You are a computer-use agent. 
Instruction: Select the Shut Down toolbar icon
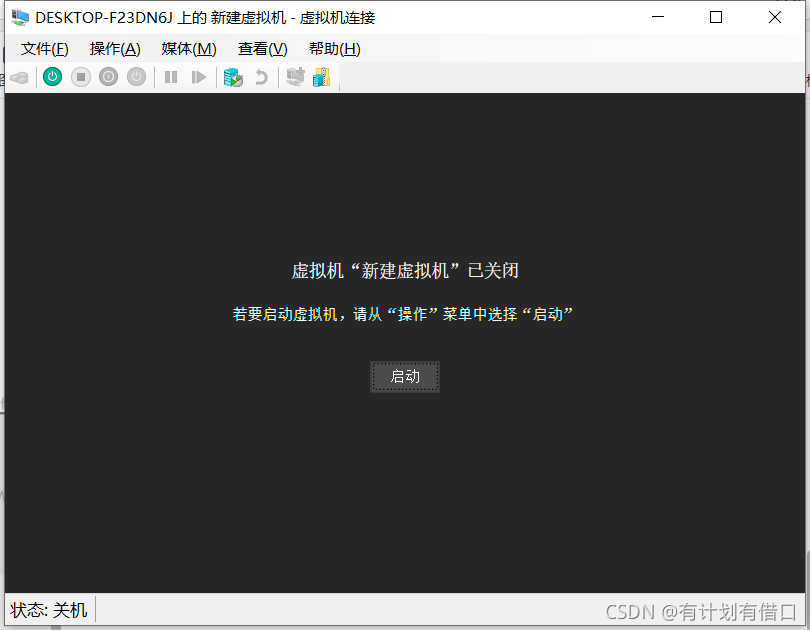108,77
